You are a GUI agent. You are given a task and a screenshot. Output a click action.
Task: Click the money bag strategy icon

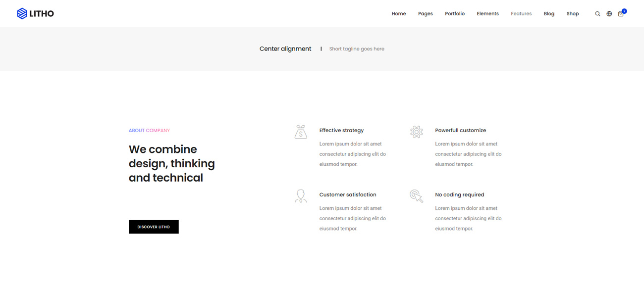[x=301, y=132]
